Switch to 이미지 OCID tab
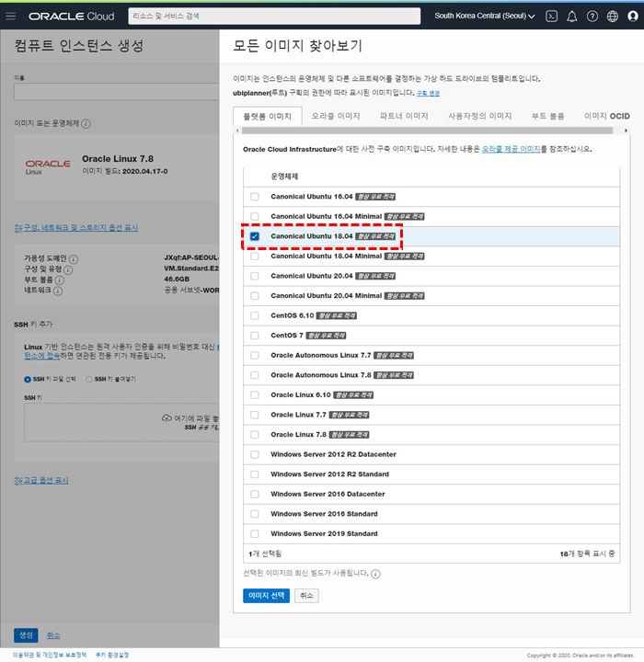This screenshot has width=644, height=662. (607, 116)
